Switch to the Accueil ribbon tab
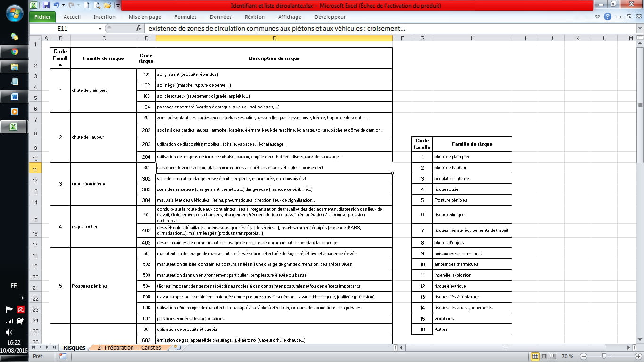The height and width of the screenshot is (362, 644). pyautogui.click(x=72, y=17)
